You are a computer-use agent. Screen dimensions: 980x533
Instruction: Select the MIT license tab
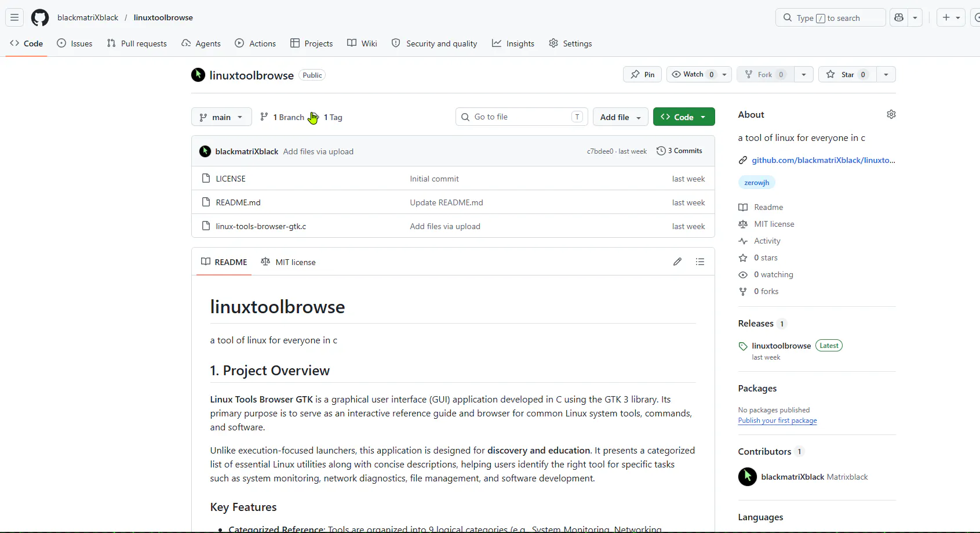[288, 262]
